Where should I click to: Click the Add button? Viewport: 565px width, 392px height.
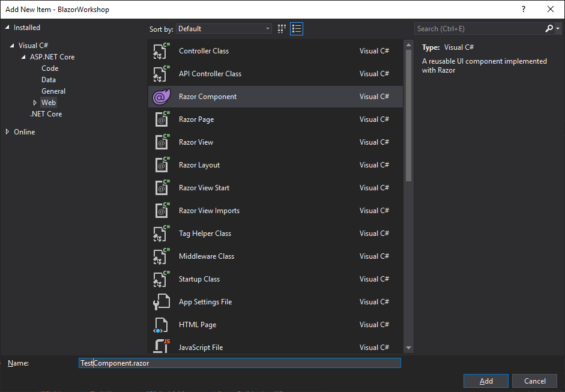486,381
